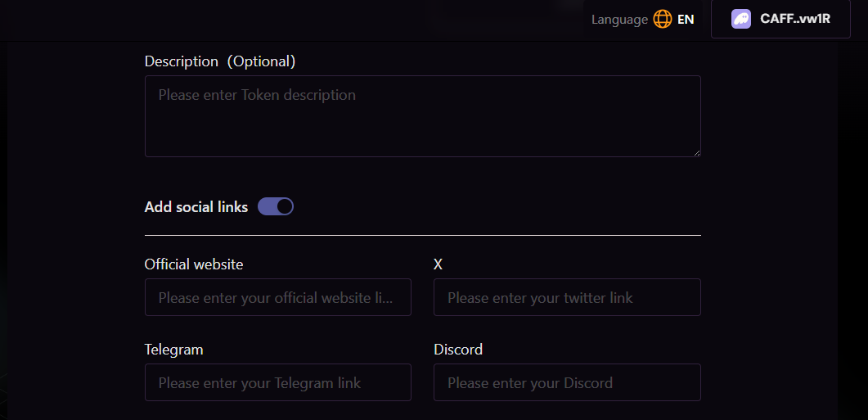Open the CAFF..vw1R wallet menu
This screenshot has width=868, height=420.
pos(780,19)
